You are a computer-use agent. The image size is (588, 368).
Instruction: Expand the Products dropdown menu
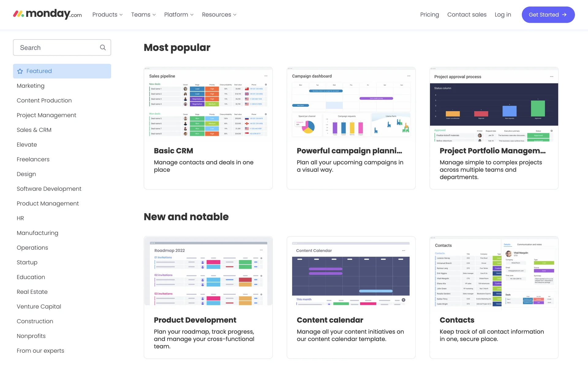[x=107, y=15]
